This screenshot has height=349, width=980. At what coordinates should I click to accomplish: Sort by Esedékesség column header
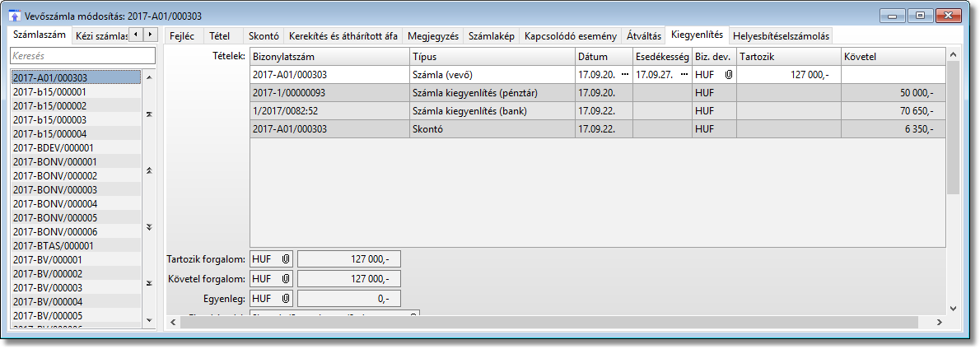coord(662,57)
